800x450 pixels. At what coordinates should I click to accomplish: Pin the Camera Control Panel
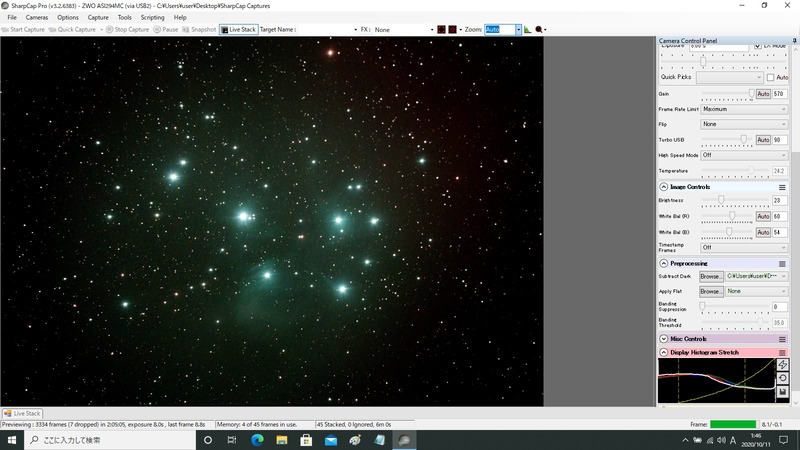[x=794, y=40]
